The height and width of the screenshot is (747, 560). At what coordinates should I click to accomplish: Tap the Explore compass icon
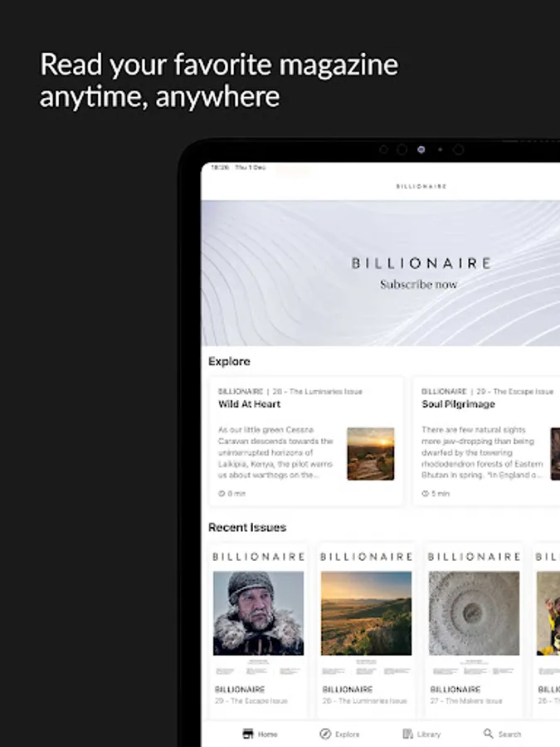click(x=325, y=734)
